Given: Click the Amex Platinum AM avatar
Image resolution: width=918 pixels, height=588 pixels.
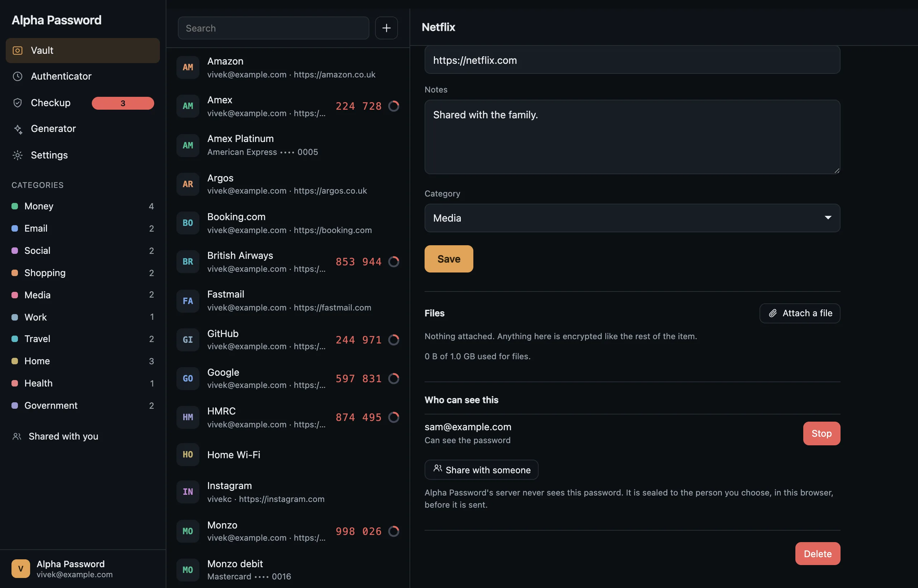Looking at the screenshot, I should pyautogui.click(x=188, y=145).
